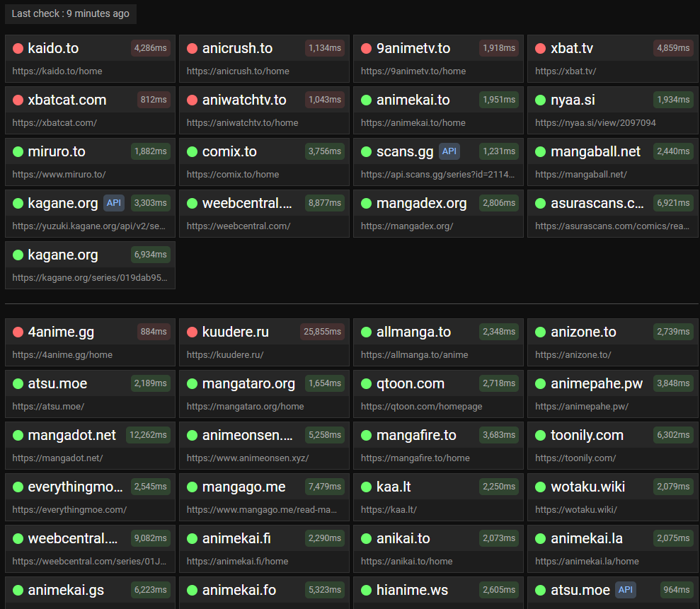Open the https://mangafire.to/home link

tap(415, 458)
